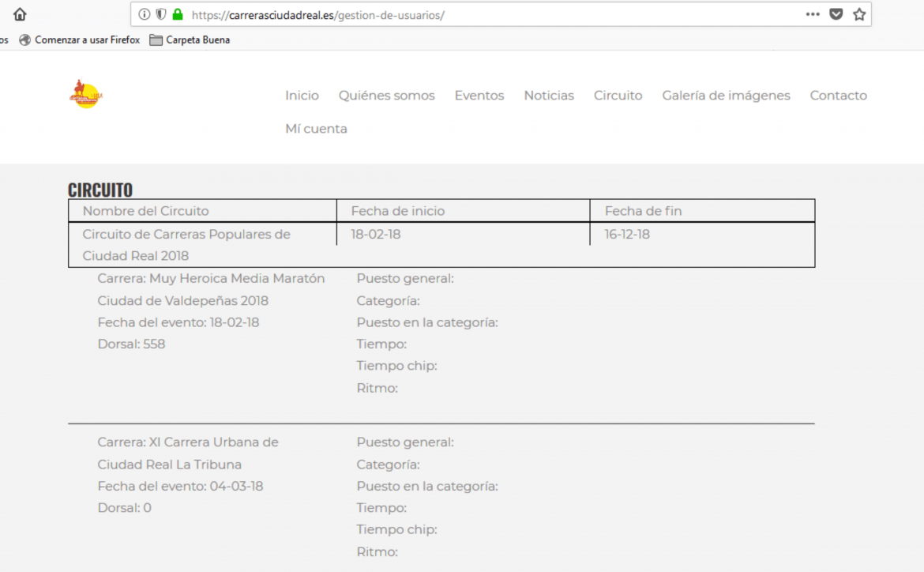Image resolution: width=924 pixels, height=572 pixels.
Task: Open Quiénes somos menu item
Action: tap(386, 96)
